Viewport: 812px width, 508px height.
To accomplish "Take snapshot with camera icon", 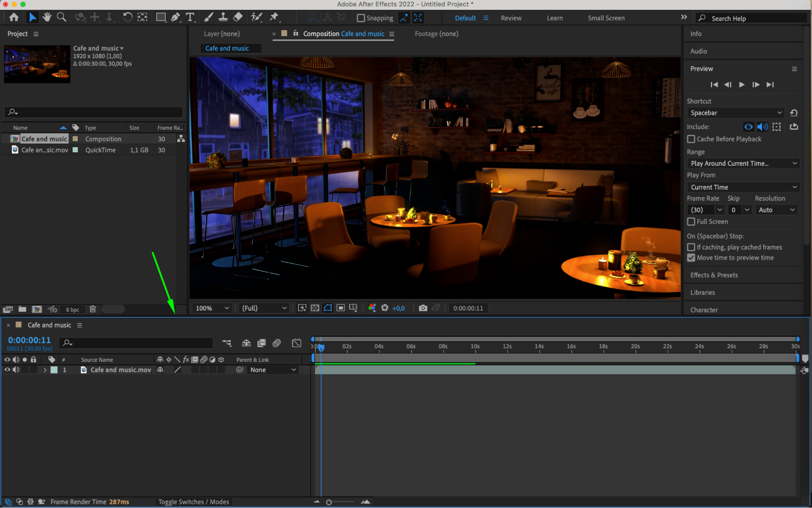I will point(423,308).
